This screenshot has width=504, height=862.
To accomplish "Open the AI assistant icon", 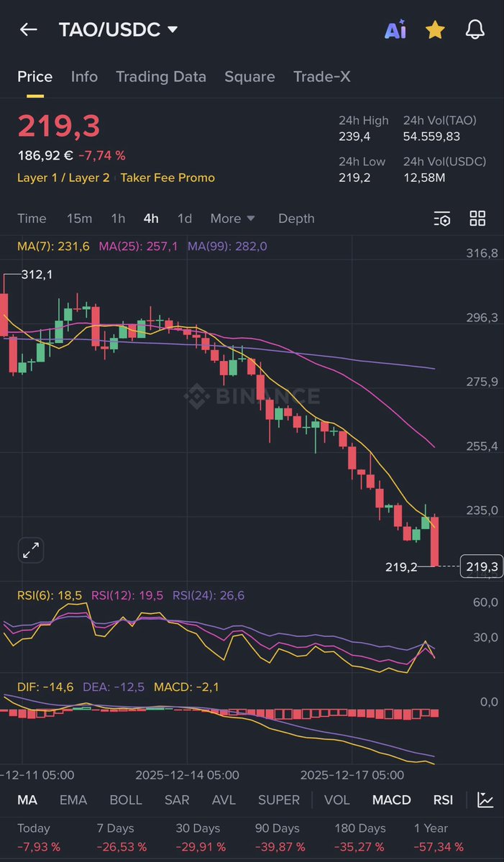I will 395,29.
